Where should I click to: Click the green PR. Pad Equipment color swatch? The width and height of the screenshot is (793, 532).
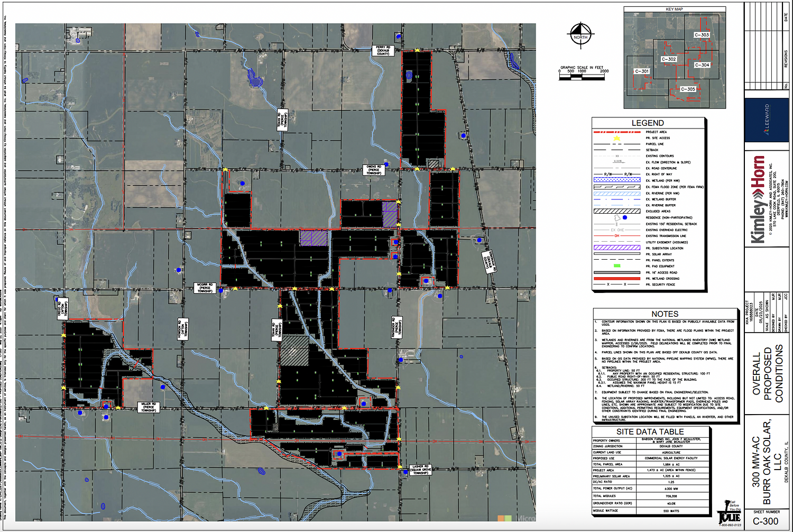point(617,265)
